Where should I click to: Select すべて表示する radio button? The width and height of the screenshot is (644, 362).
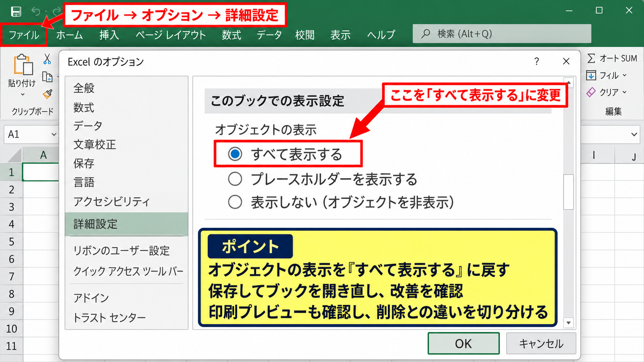(235, 154)
